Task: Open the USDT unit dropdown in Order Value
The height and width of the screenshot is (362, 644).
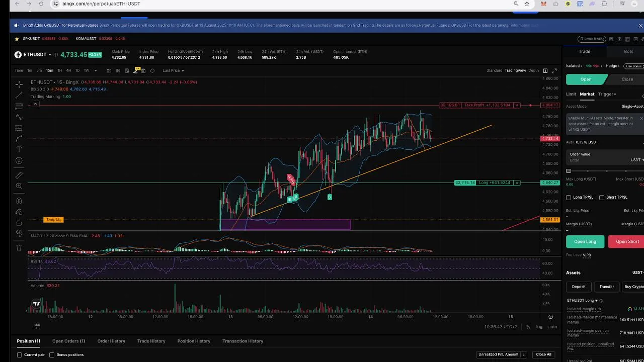Action: 637,160
